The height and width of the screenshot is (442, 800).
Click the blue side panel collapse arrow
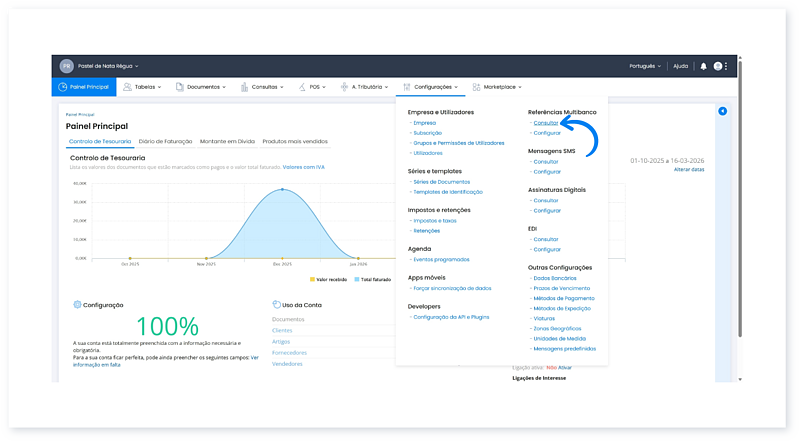tap(723, 111)
